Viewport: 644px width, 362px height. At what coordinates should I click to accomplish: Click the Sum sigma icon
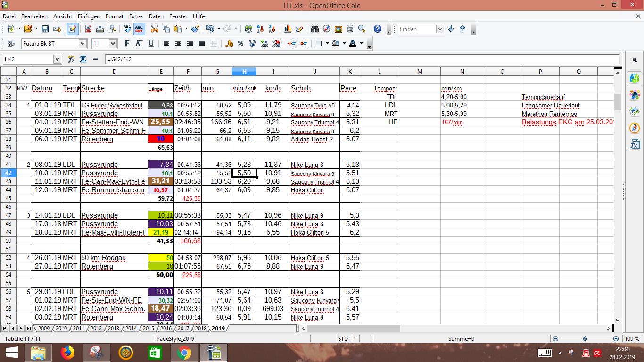pyautogui.click(x=83, y=59)
